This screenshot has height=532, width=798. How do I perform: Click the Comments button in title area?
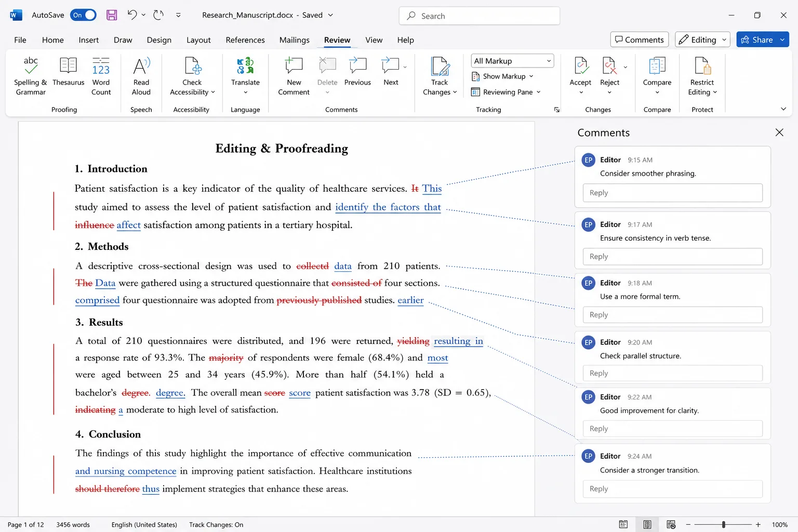[640, 39]
